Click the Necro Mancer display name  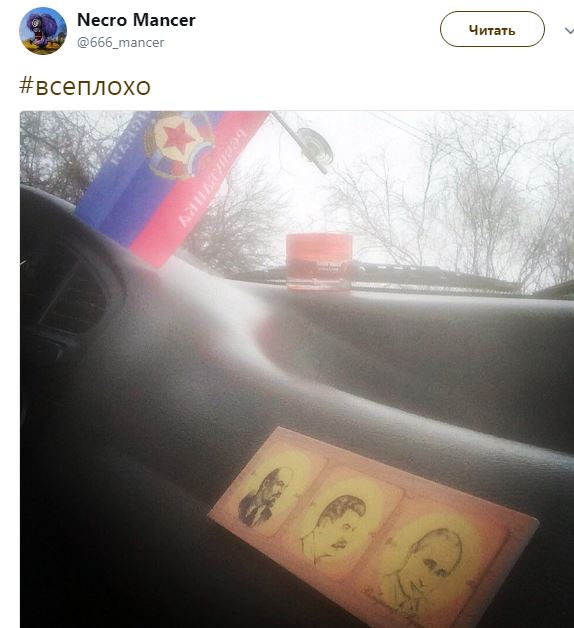point(136,20)
